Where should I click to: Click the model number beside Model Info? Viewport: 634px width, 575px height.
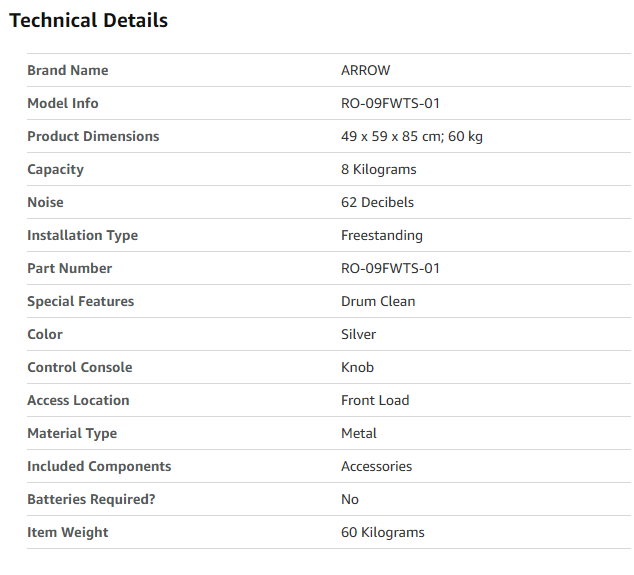click(390, 103)
